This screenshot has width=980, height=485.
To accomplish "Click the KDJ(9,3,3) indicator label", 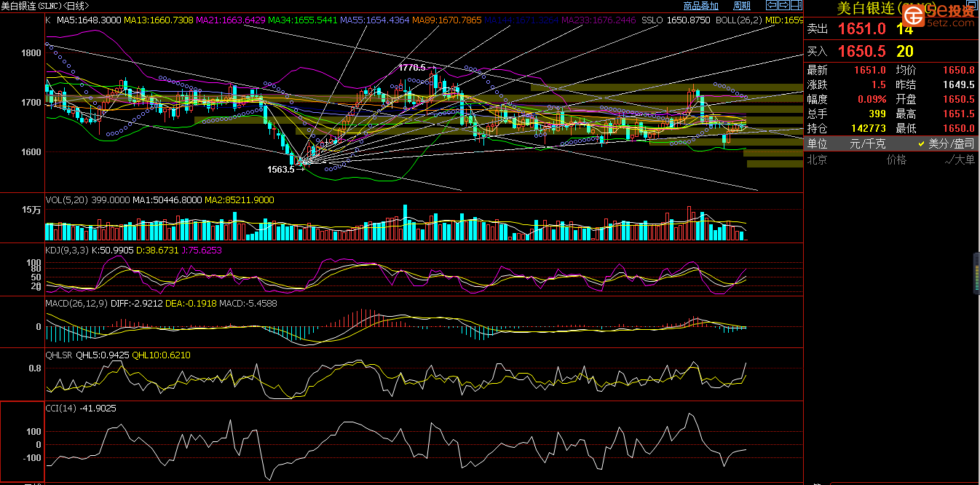I will pos(67,250).
